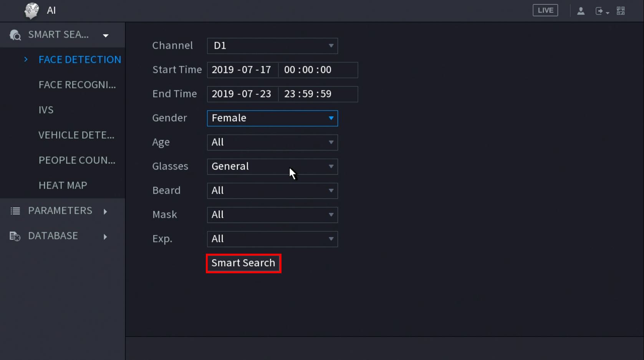Open the Channel dropdown
The width and height of the screenshot is (644, 360).
pyautogui.click(x=272, y=46)
